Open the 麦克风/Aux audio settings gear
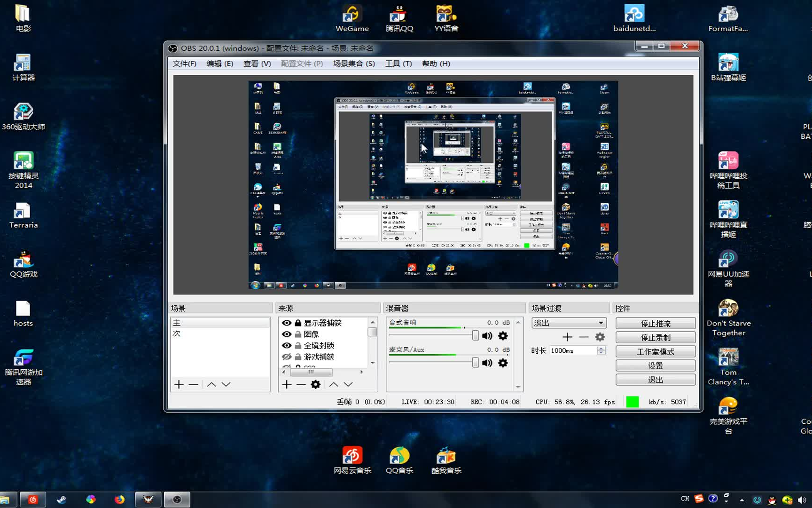812x508 pixels. point(503,363)
